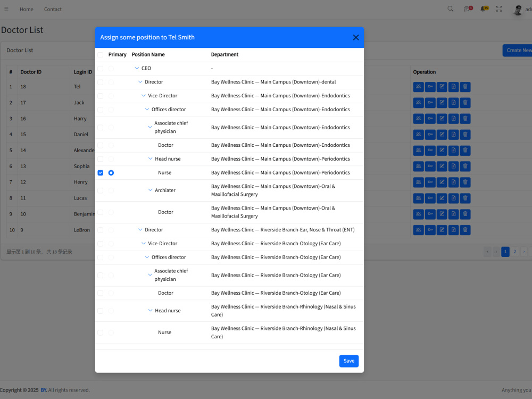Go to the next page arrow in pagination

point(524,252)
